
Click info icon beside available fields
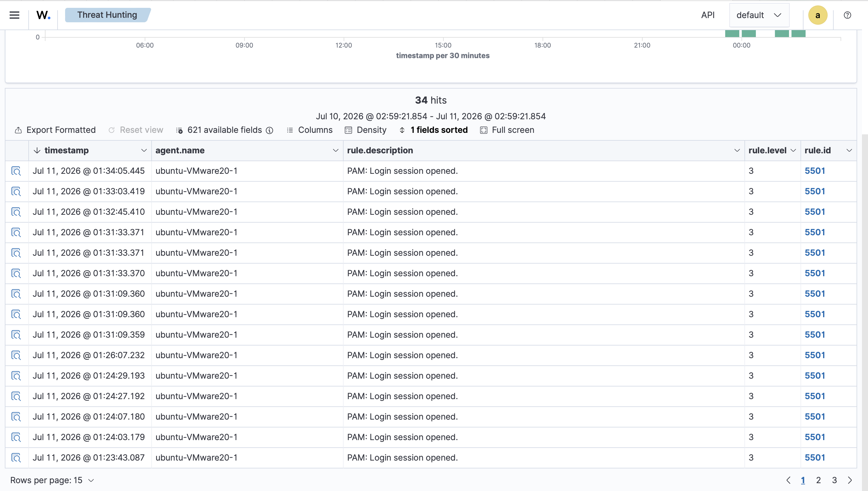[x=269, y=130]
